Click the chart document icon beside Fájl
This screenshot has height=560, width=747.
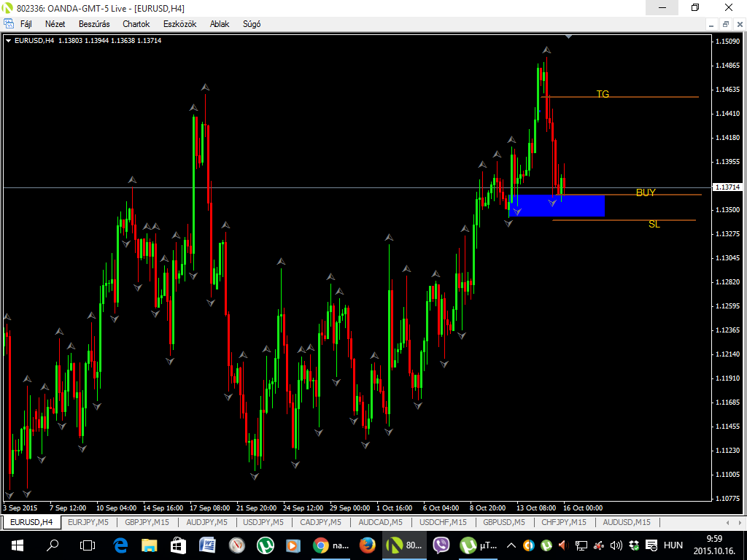pyautogui.click(x=9, y=24)
